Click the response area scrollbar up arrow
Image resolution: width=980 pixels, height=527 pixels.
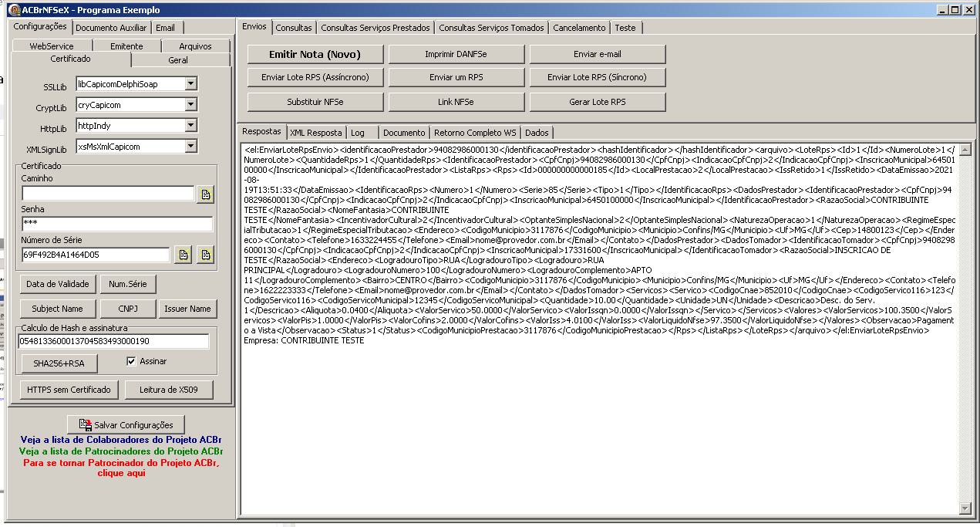coord(964,149)
